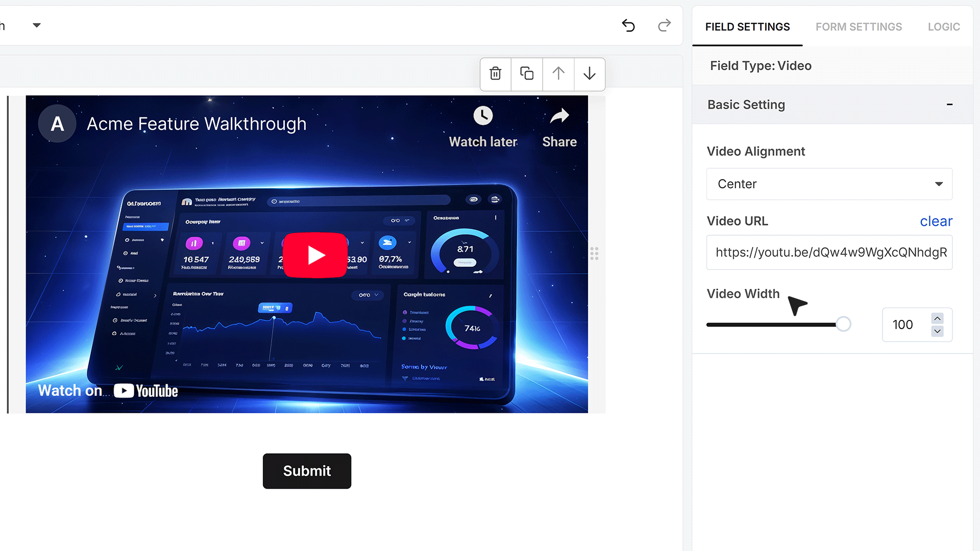Switch to the Logic tab
The image size is (980, 551).
944,27
